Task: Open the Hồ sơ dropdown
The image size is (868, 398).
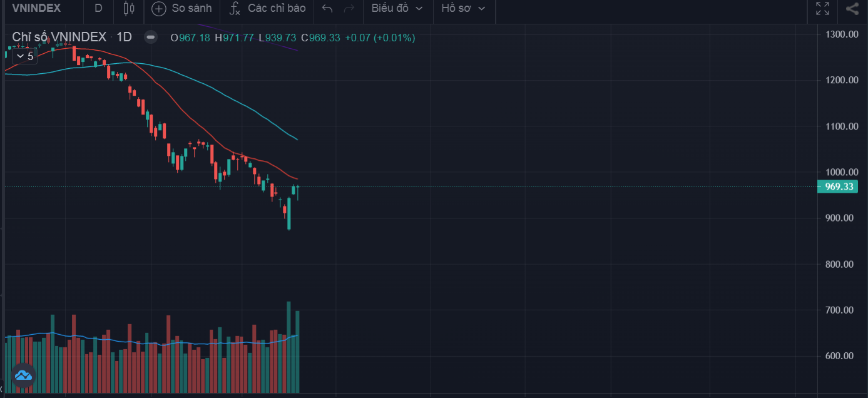Action: click(463, 9)
